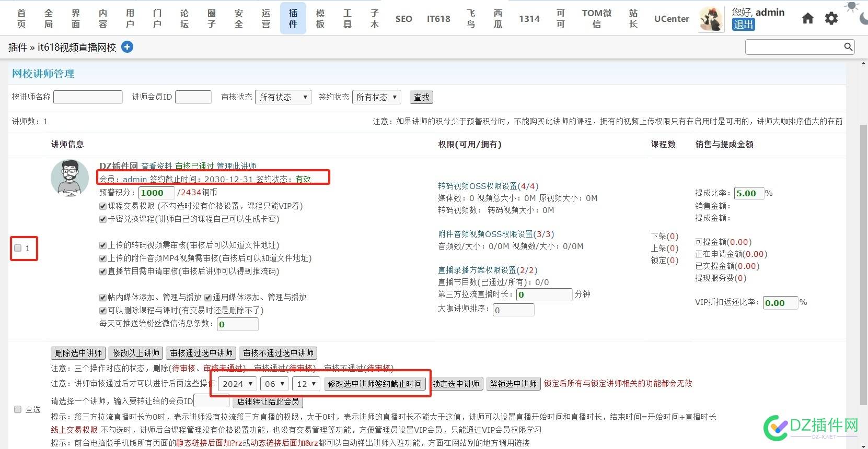The height and width of the screenshot is (449, 868).
Task: Toggle 上传的转码视频需审核 checkbox
Action: (x=103, y=245)
